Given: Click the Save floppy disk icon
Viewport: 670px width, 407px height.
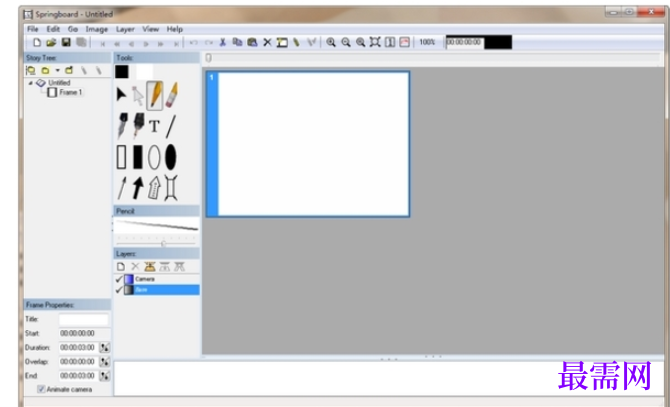Looking at the screenshot, I should [x=66, y=42].
